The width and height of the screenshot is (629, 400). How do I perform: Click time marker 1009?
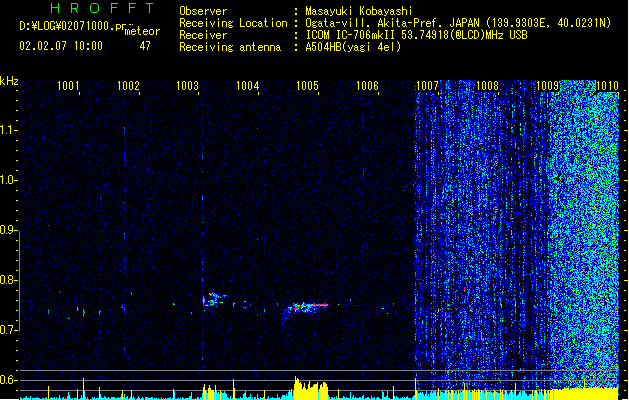click(547, 85)
